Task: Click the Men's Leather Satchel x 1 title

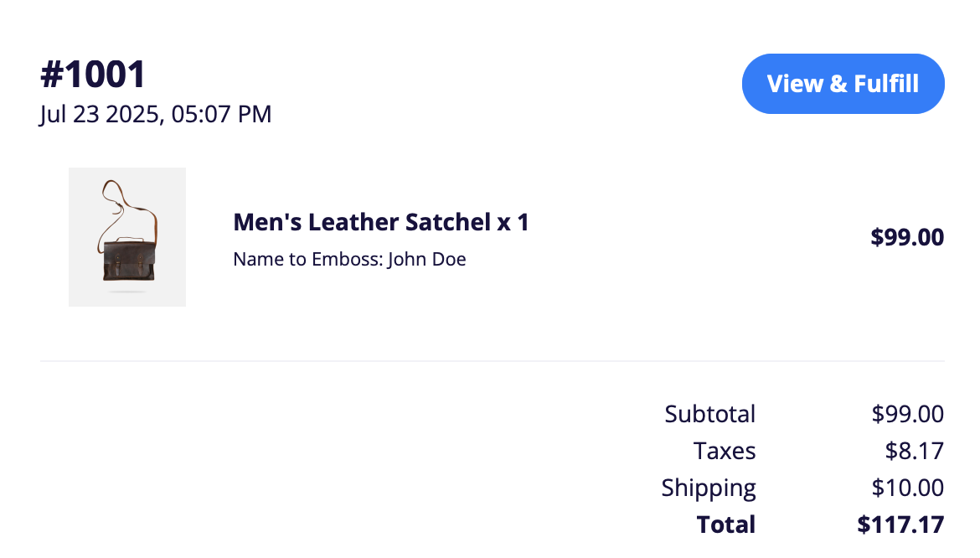Action: point(381,222)
